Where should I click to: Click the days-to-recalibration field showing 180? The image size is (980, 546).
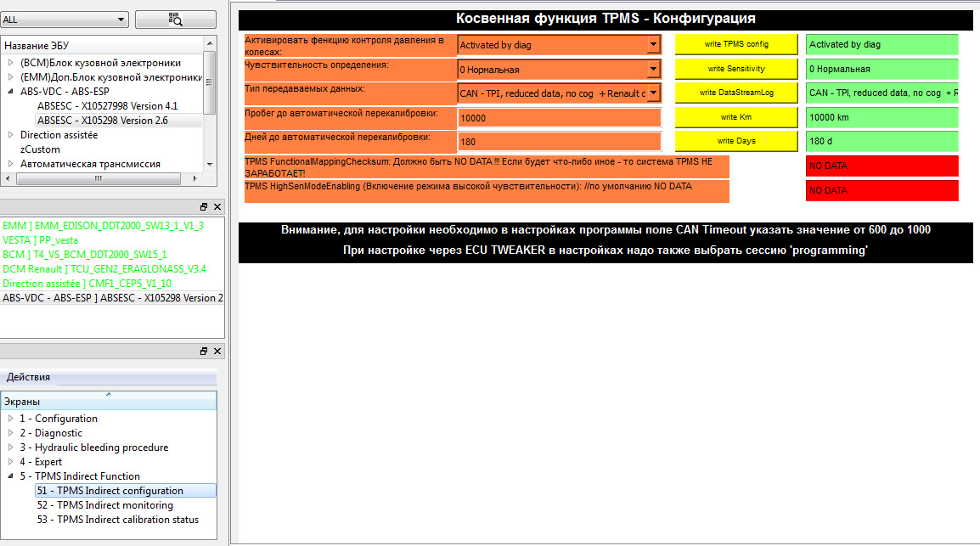click(558, 142)
